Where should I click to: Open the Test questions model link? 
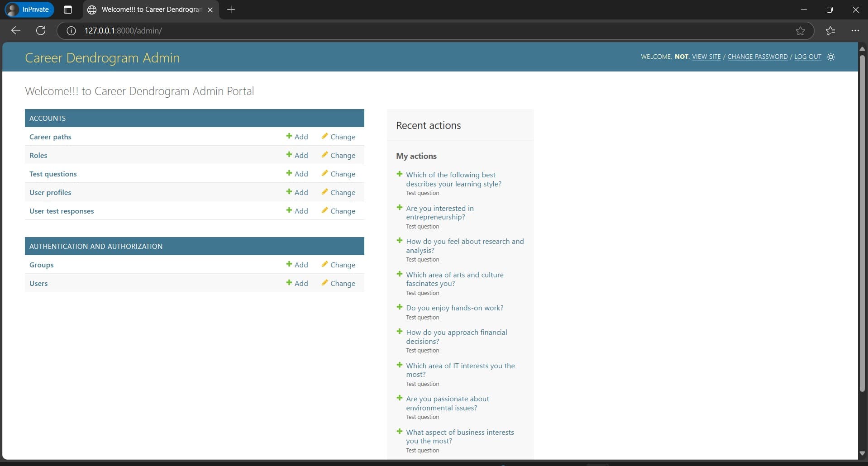[x=53, y=174]
